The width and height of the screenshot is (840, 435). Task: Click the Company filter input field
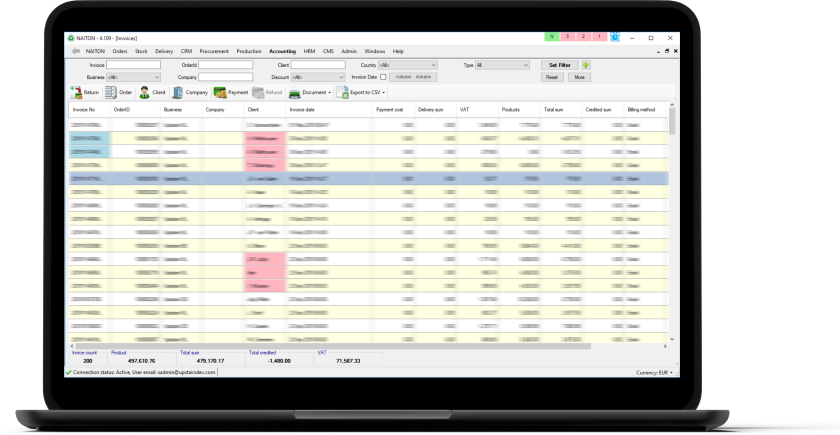point(226,77)
